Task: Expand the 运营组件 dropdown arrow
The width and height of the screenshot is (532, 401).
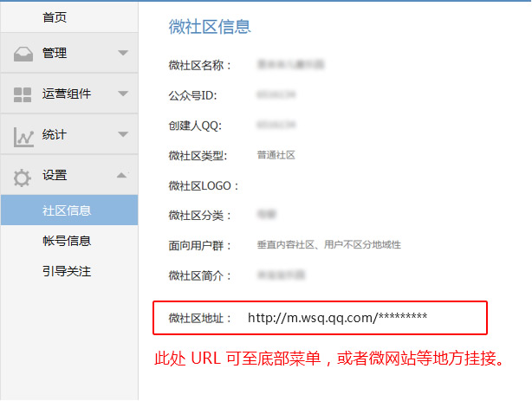Action: pos(122,94)
